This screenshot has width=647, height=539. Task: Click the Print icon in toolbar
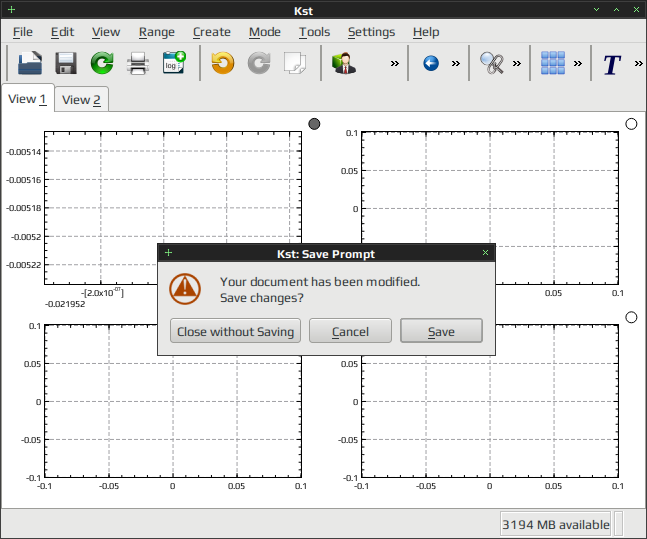(138, 63)
